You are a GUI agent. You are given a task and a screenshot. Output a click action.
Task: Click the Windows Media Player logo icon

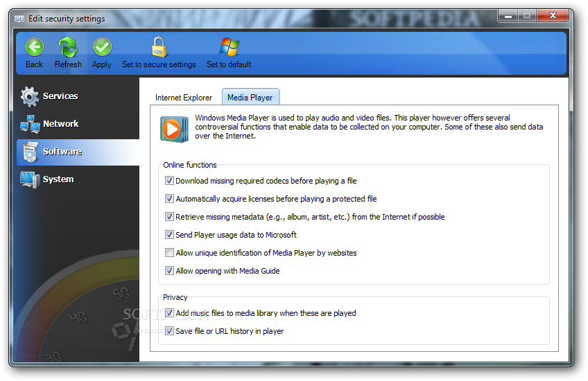click(174, 130)
